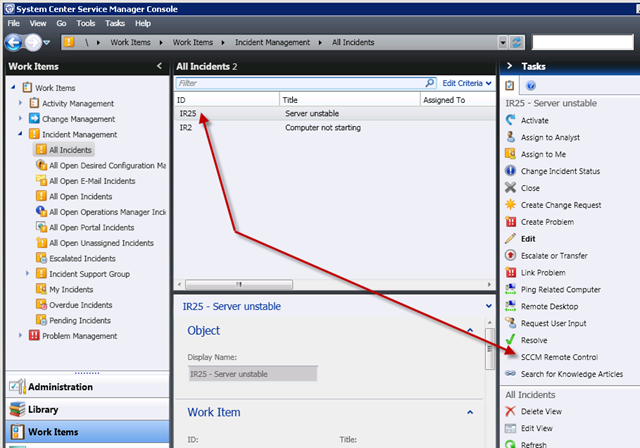Click the Remote Desktop task icon
Viewport: 640px width, 448px height.
pyautogui.click(x=510, y=306)
